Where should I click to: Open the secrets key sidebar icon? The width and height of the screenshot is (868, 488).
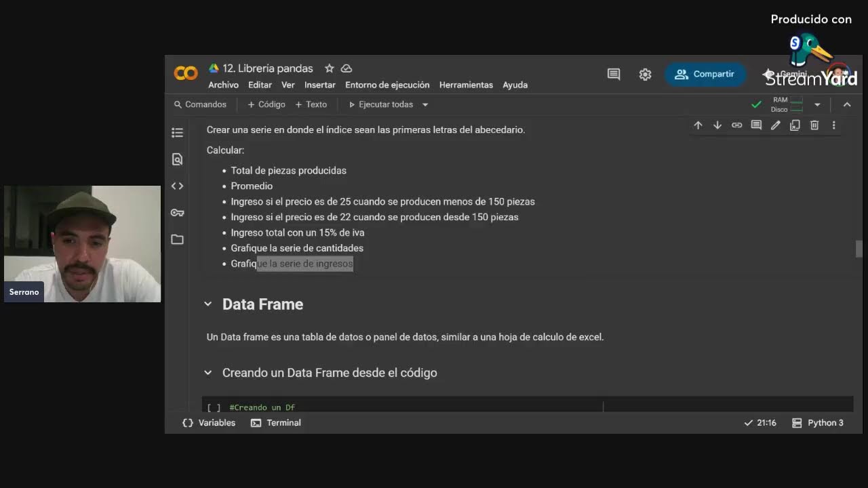coord(178,213)
